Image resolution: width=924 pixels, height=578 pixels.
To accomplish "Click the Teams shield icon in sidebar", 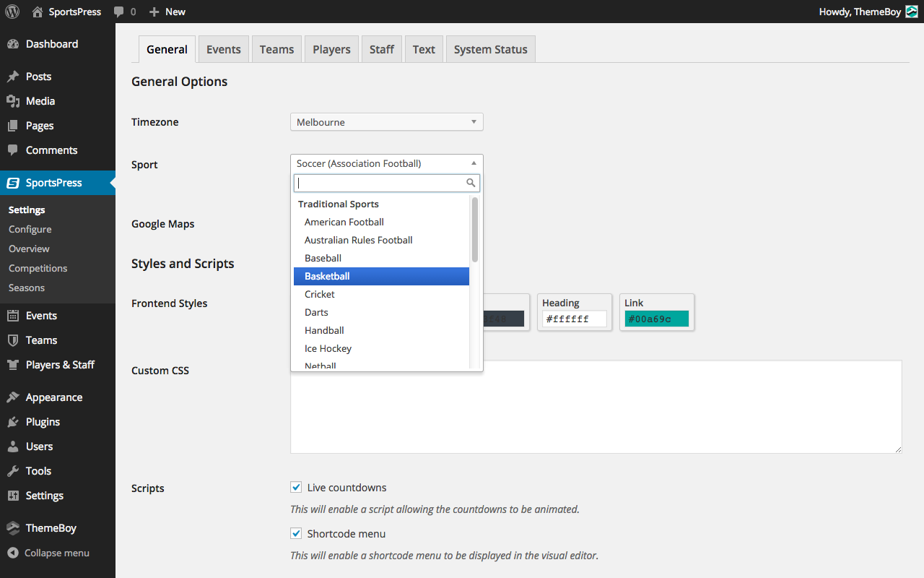I will tap(13, 340).
